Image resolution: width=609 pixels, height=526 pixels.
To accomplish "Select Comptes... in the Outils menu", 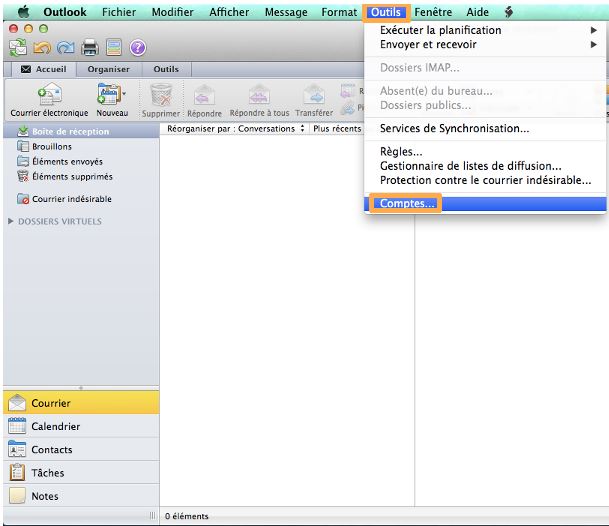I will 485,204.
